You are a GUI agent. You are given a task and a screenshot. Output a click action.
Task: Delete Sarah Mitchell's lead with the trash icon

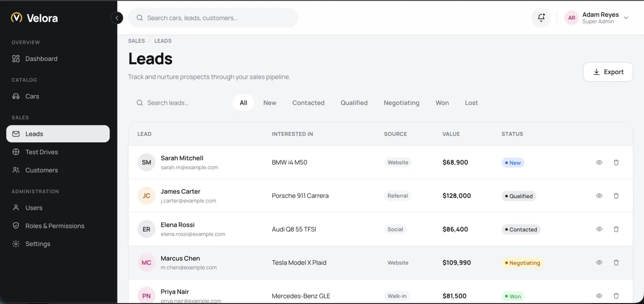[x=616, y=163]
